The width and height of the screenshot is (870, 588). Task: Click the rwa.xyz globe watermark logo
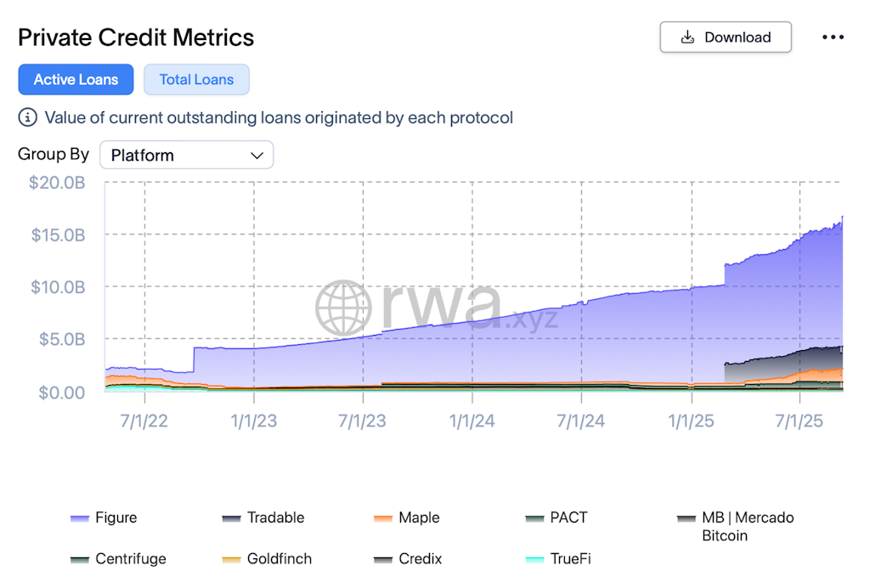coord(343,308)
